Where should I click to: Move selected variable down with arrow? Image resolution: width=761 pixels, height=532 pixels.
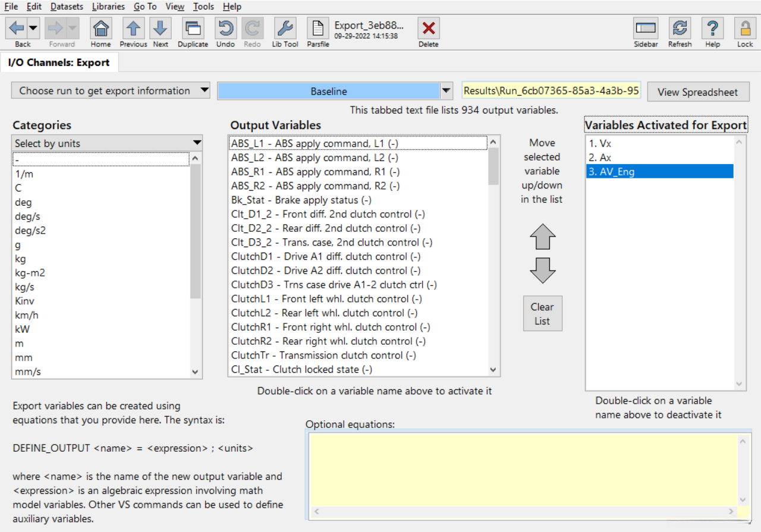542,270
